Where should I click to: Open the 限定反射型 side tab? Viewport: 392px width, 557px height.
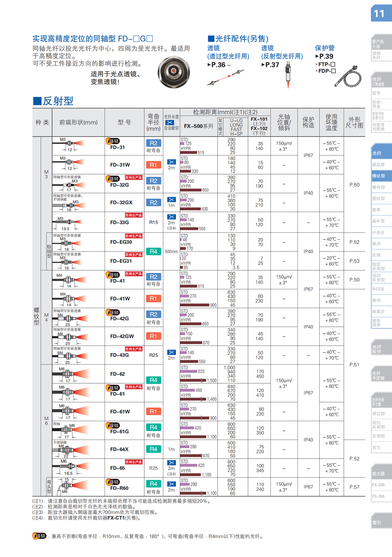tap(381, 266)
